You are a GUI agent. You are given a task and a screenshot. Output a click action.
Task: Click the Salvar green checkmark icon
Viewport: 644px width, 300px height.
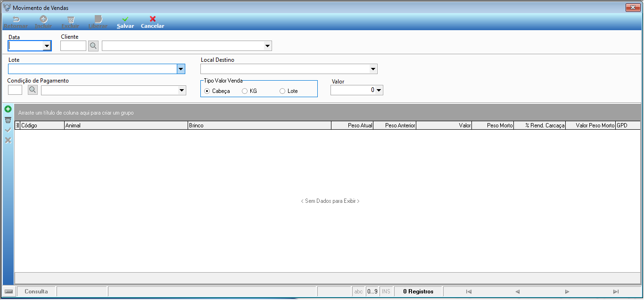125,19
